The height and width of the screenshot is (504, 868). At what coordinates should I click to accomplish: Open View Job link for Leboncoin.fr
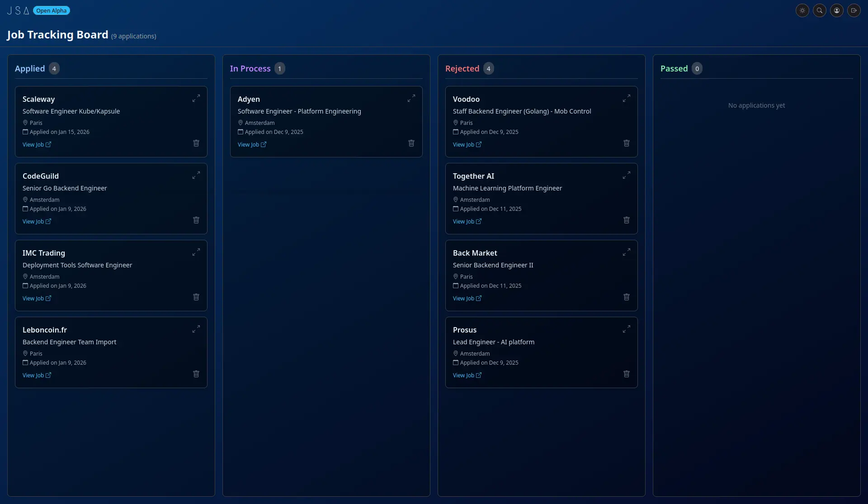coord(37,376)
